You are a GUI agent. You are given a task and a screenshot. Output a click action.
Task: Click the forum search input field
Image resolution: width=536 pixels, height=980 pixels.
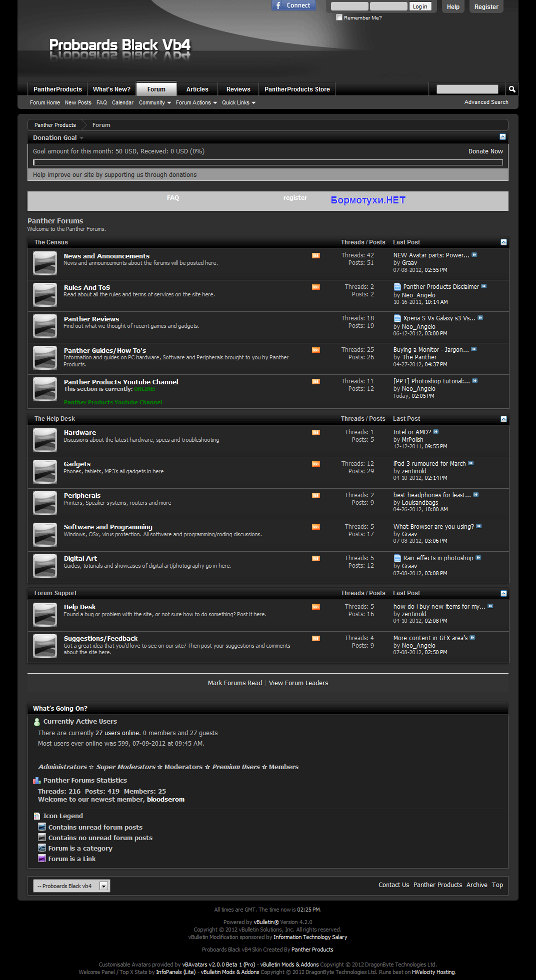click(467, 89)
